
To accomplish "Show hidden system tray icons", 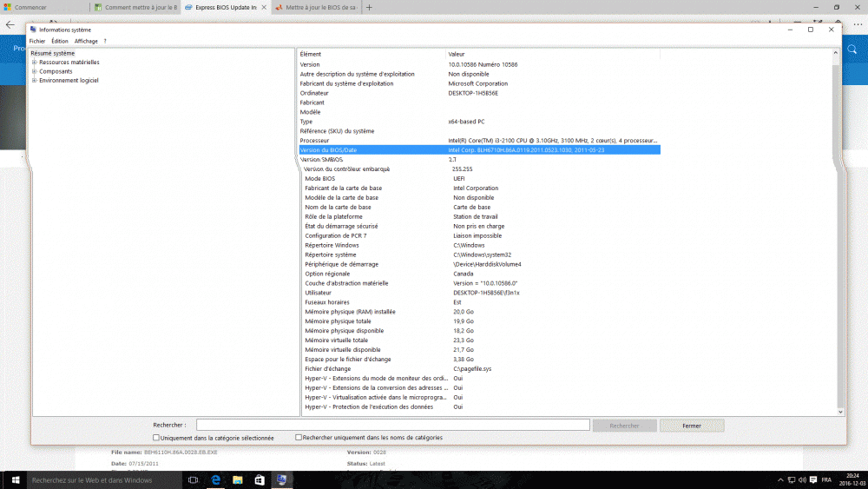I will point(780,480).
